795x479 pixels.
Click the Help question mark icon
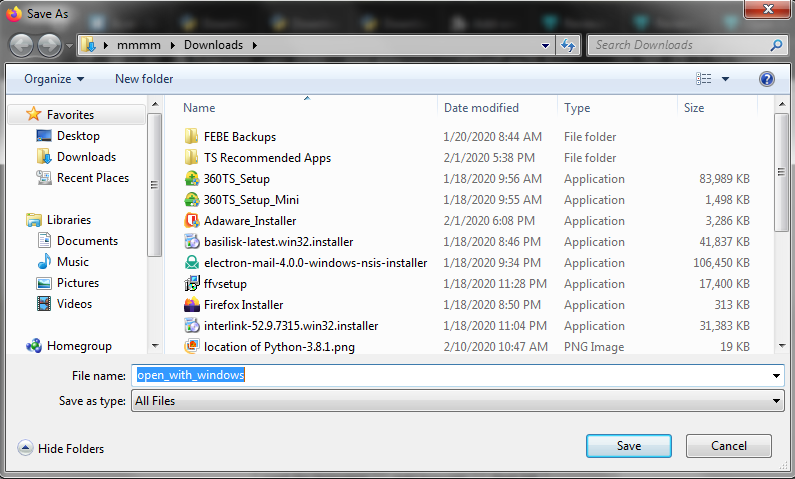click(x=767, y=79)
